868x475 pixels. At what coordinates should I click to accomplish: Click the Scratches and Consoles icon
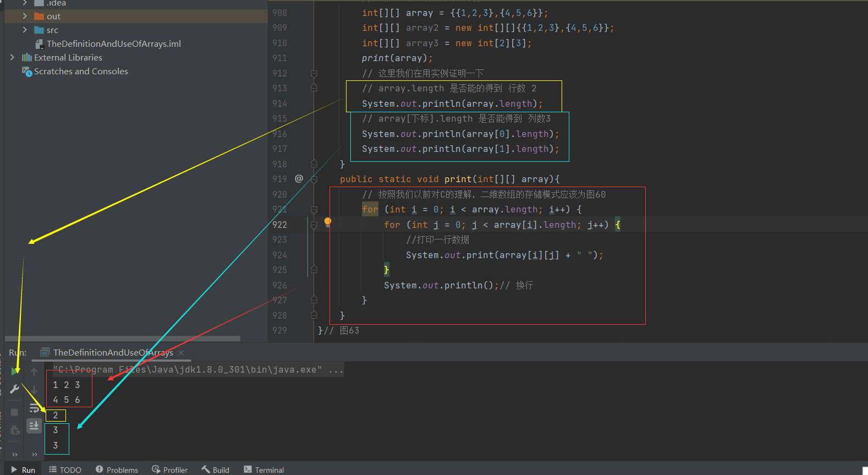coord(27,72)
